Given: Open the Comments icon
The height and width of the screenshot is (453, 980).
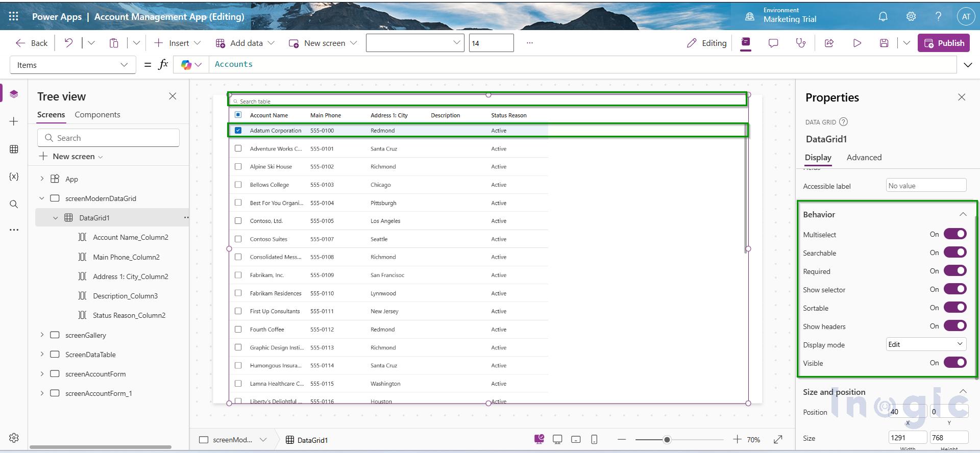Looking at the screenshot, I should (x=773, y=43).
